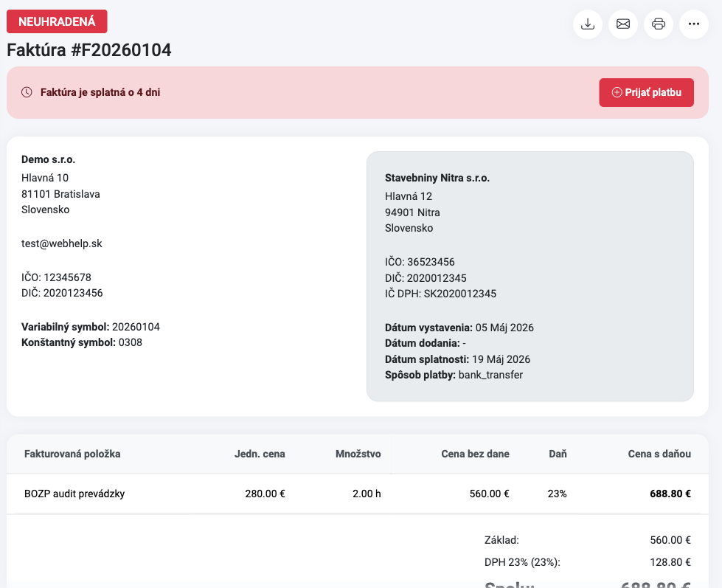Click the Dátum dodania row
Viewport: 722px width, 588px height.
(426, 343)
